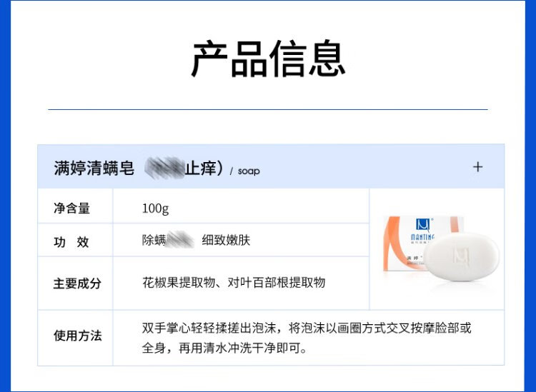Screen dimensions: 536x392
Task: Select the 使用方法 row label
Action: coord(77,336)
